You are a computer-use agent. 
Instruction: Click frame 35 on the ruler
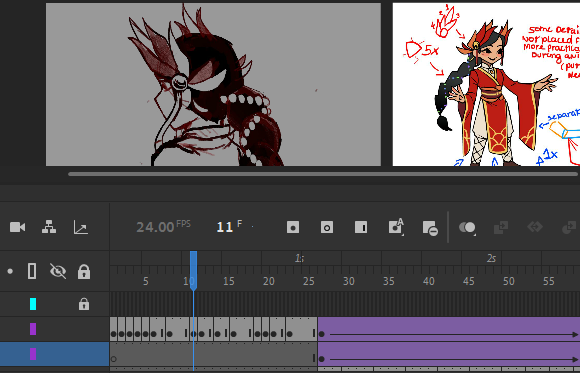pyautogui.click(x=389, y=281)
